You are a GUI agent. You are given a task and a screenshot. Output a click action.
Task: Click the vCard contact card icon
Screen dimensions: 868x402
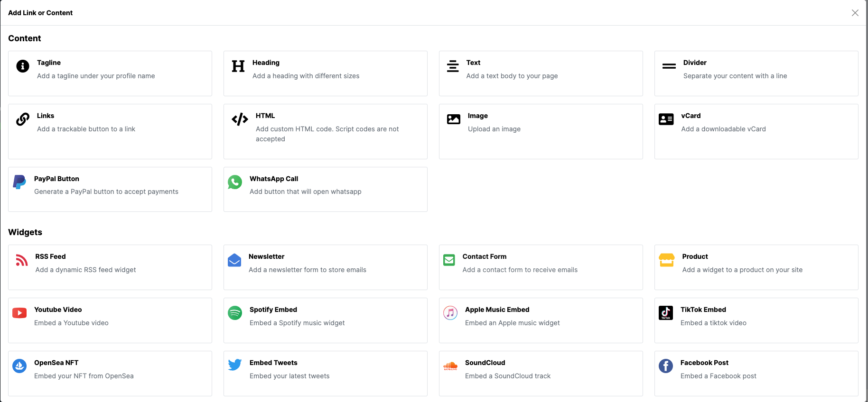[666, 119]
